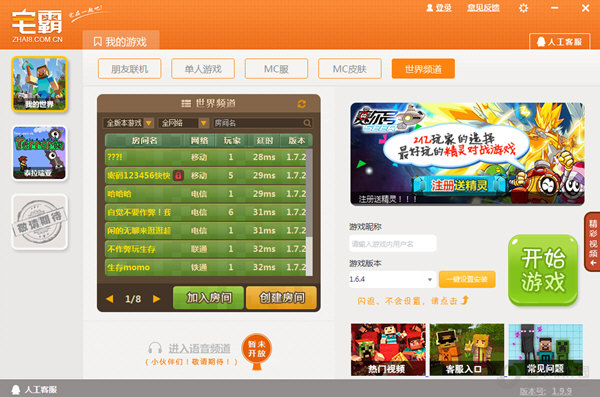Click the 登录 login user icon

(x=430, y=8)
